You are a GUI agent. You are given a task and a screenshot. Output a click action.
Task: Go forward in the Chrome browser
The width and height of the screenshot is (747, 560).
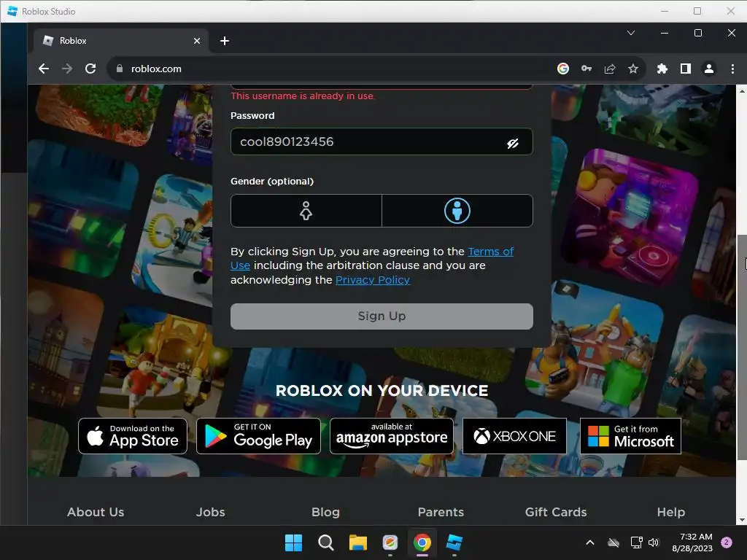67,69
